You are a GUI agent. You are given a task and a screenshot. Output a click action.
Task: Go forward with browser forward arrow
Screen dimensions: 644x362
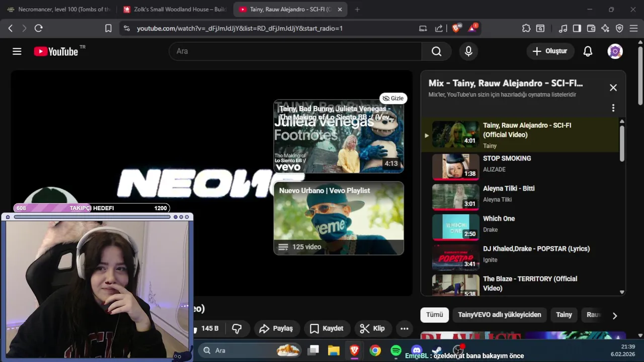pos(24,28)
